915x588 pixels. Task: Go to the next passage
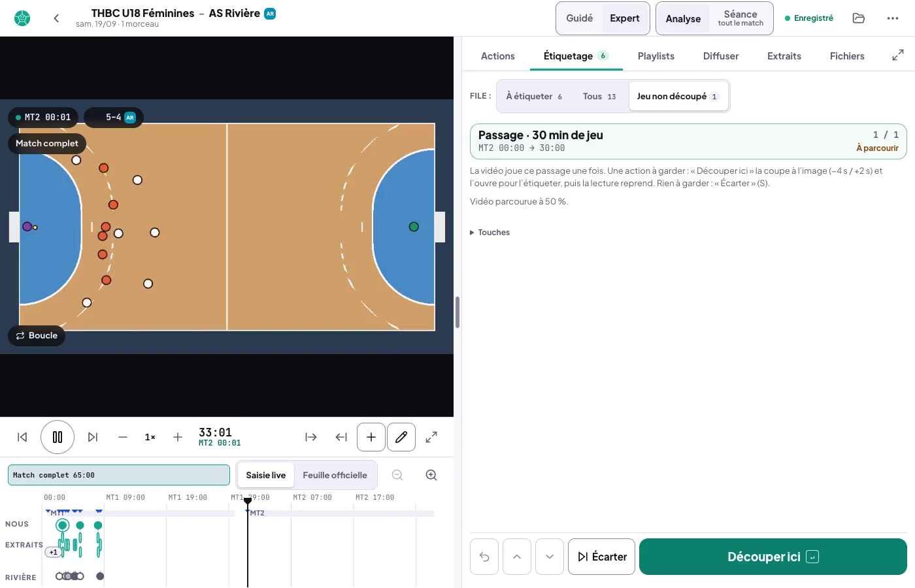pyautogui.click(x=550, y=557)
